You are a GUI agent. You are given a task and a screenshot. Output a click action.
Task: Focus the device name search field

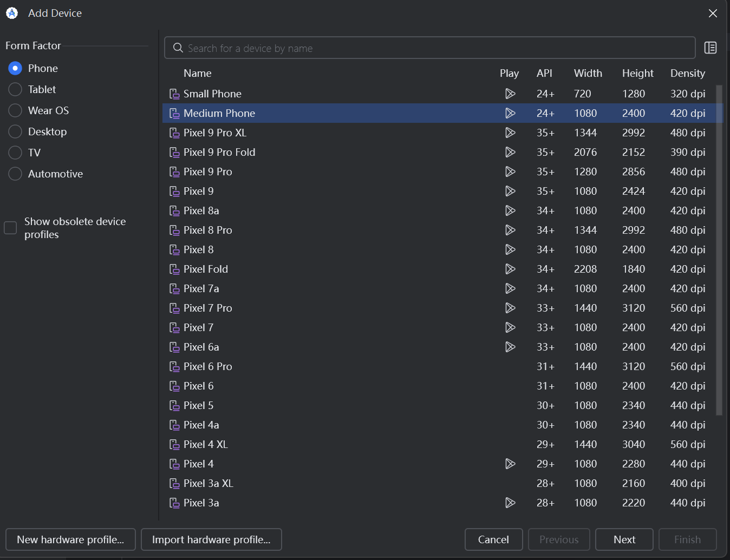pyautogui.click(x=433, y=48)
